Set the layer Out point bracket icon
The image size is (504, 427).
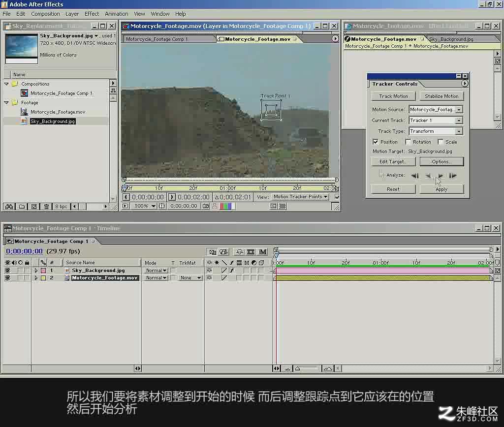[172, 197]
